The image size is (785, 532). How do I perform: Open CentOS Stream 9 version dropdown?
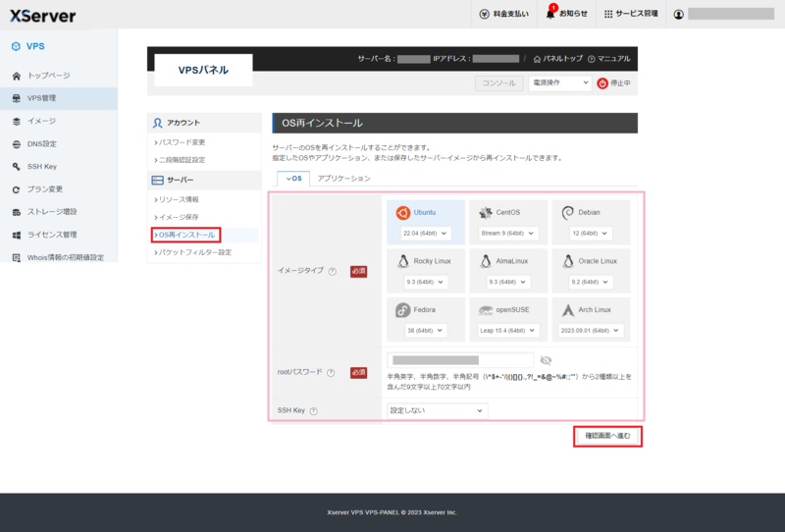point(507,234)
